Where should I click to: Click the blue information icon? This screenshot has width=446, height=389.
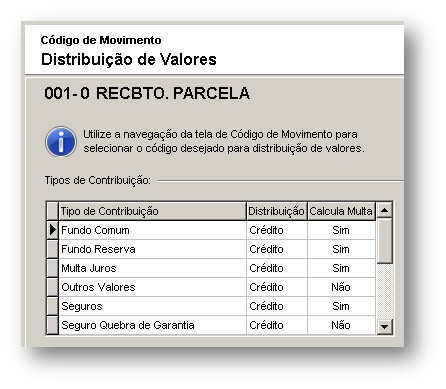pyautogui.click(x=61, y=141)
